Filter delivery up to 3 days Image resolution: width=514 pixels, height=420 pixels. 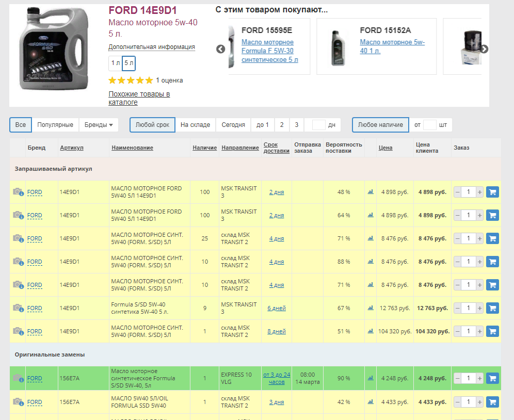[297, 125]
